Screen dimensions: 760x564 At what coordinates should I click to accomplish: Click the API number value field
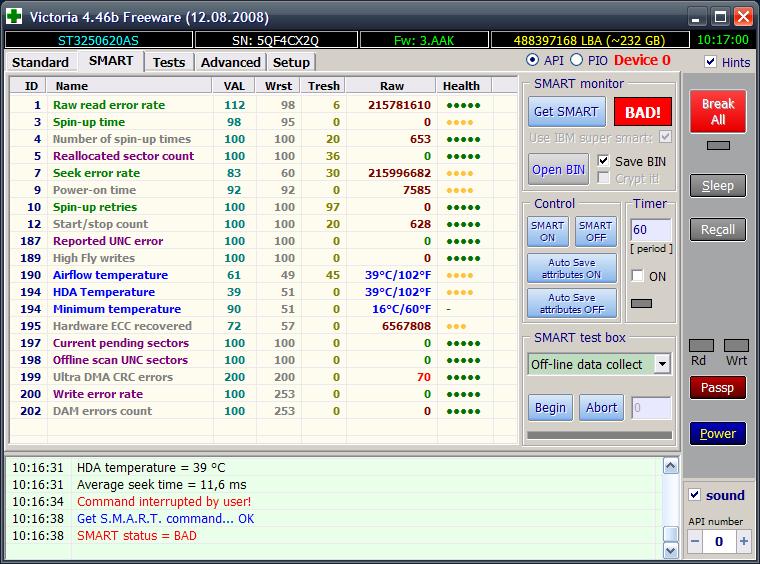[719, 541]
